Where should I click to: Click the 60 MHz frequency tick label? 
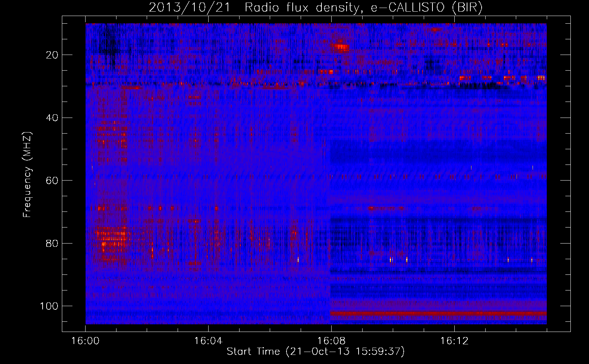click(x=52, y=181)
